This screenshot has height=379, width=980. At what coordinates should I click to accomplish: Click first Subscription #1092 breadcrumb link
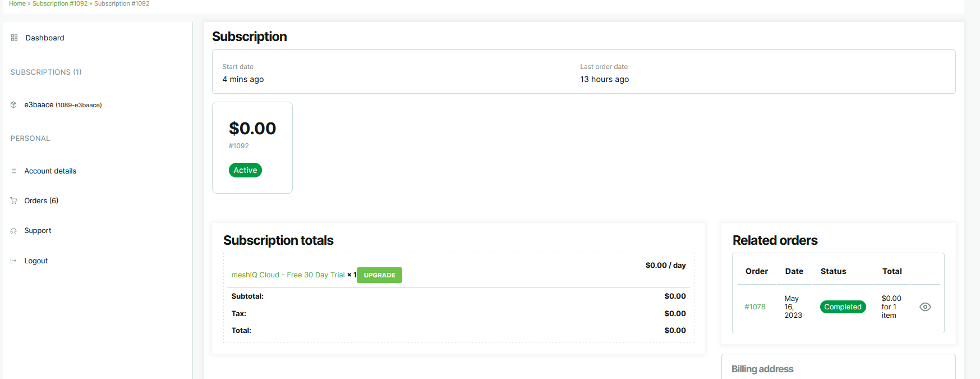[59, 3]
